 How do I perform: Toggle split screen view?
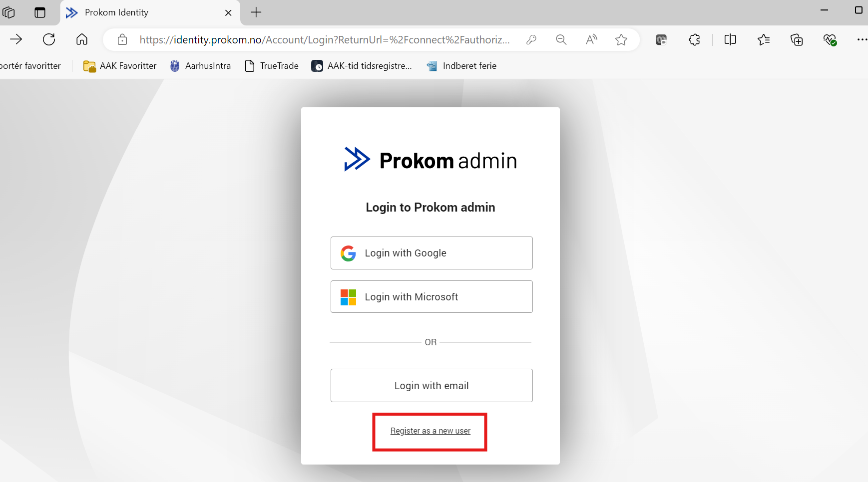[730, 40]
